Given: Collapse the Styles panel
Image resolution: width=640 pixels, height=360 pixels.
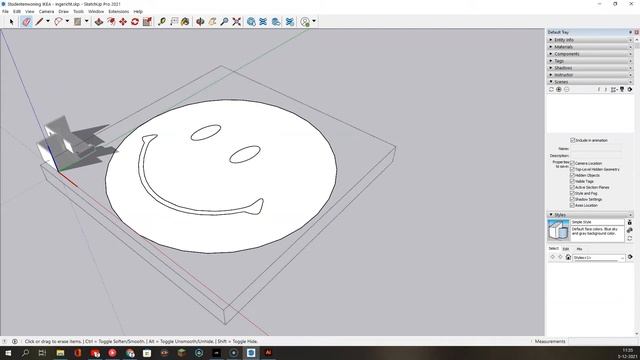Looking at the screenshot, I should tap(590, 215).
